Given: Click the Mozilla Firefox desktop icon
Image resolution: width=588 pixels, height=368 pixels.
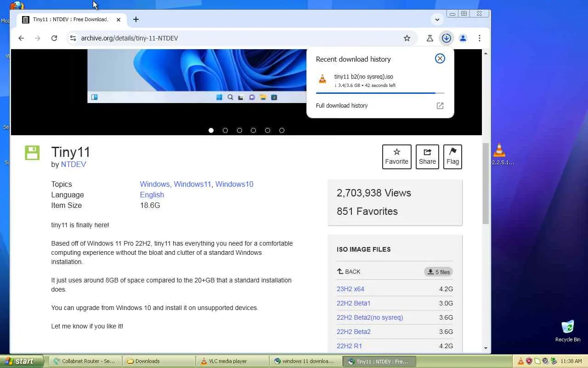Looking at the screenshot, I should point(17,6).
